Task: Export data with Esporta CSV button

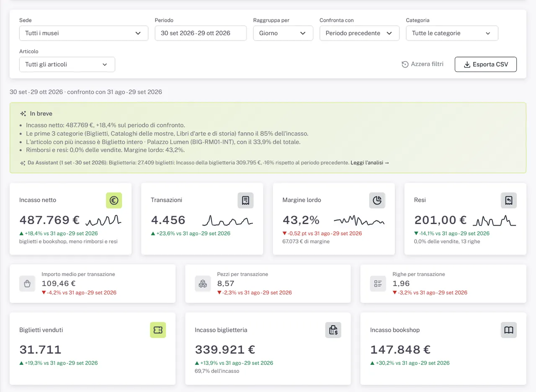Action: (x=486, y=64)
